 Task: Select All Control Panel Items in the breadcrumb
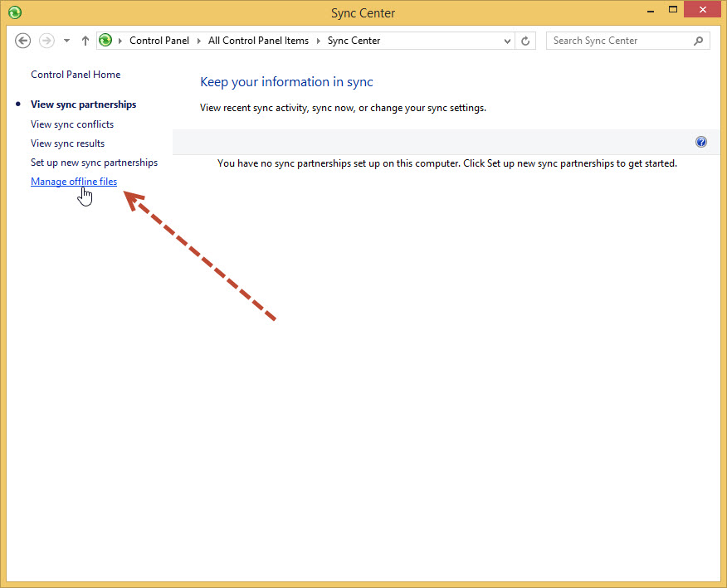(258, 40)
